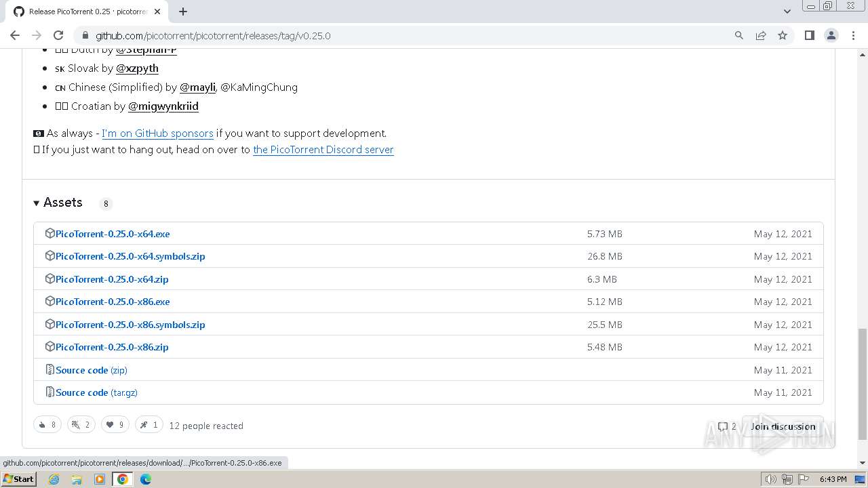868x488 pixels.
Task: Select the Release PicoTorrent 0.25 tab
Action: (88, 12)
